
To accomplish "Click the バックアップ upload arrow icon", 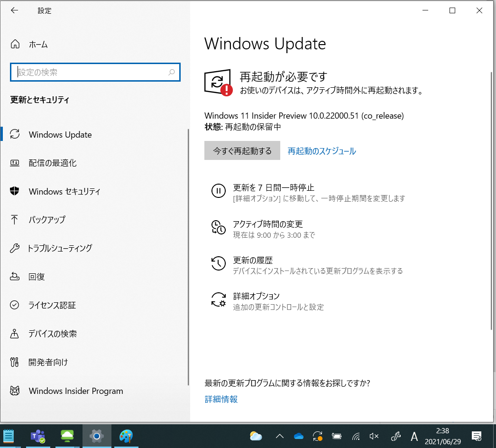I will point(15,219).
